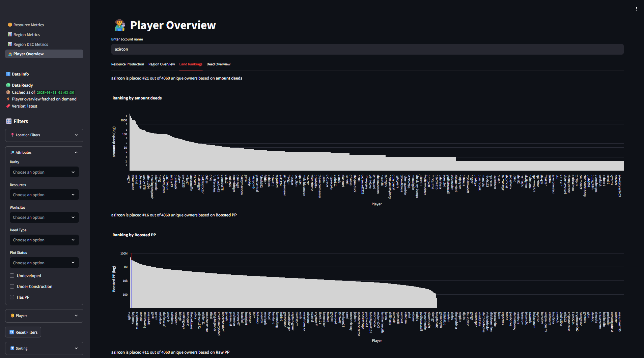Select Player Overview sidebar page

coord(44,54)
